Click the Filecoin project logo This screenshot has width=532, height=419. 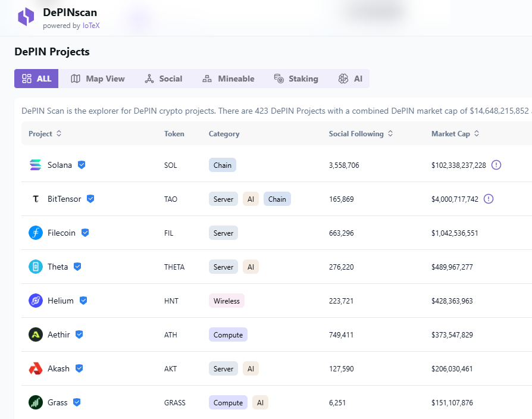pos(36,233)
